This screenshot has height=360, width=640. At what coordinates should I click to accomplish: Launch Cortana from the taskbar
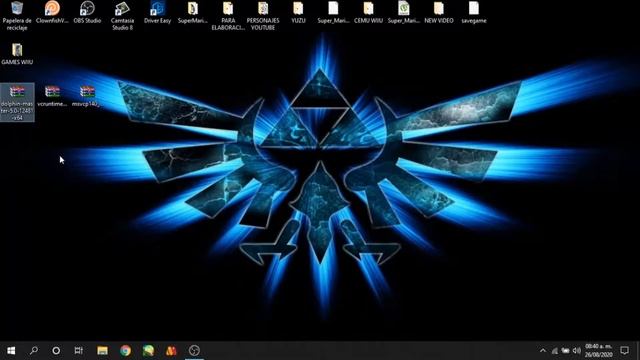pyautogui.click(x=56, y=351)
